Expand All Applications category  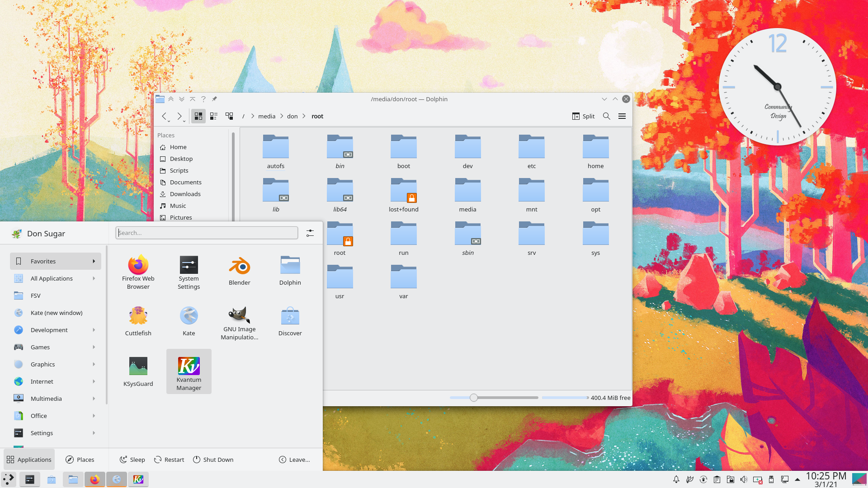coord(56,278)
